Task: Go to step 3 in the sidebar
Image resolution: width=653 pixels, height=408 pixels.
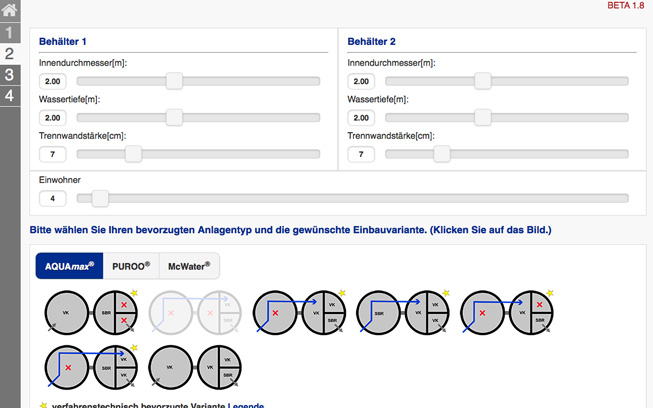Action: 10,75
